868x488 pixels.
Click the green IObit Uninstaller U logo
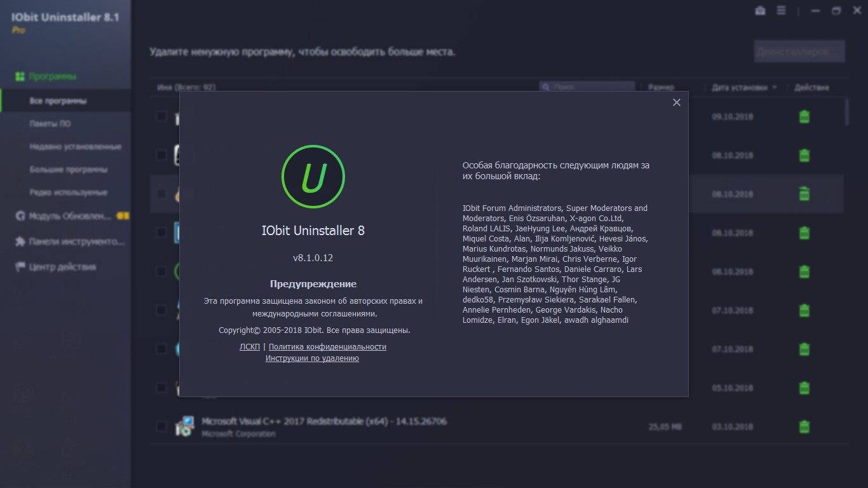click(x=313, y=177)
